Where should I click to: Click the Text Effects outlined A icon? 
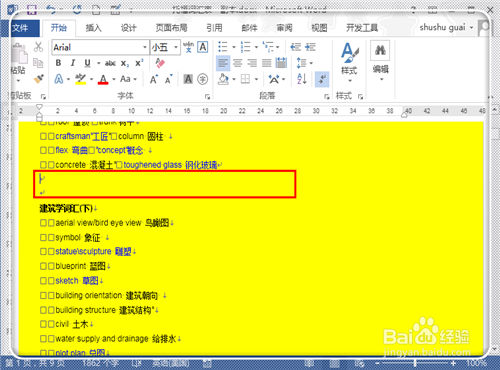click(59, 79)
